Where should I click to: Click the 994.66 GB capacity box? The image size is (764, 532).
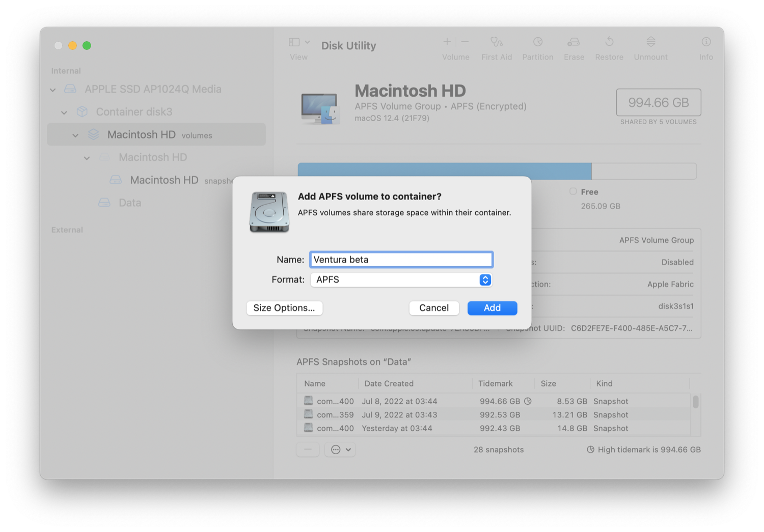tap(659, 102)
